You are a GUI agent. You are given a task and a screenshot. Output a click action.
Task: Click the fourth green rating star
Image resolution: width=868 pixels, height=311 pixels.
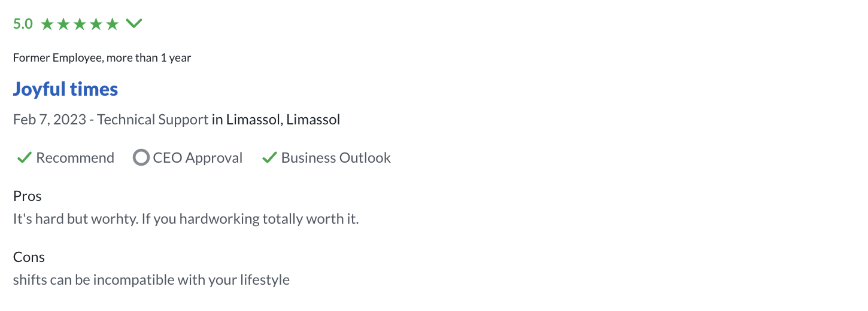click(96, 24)
